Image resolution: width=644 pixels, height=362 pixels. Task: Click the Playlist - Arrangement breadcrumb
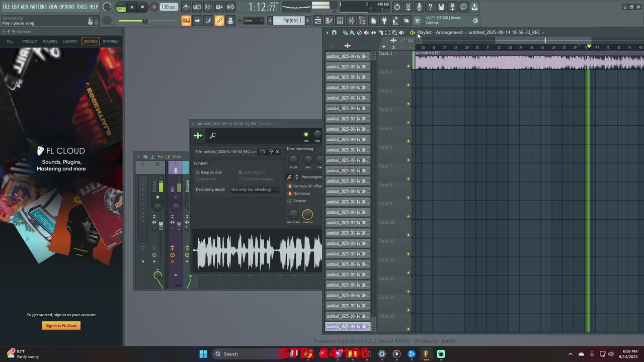tap(440, 32)
